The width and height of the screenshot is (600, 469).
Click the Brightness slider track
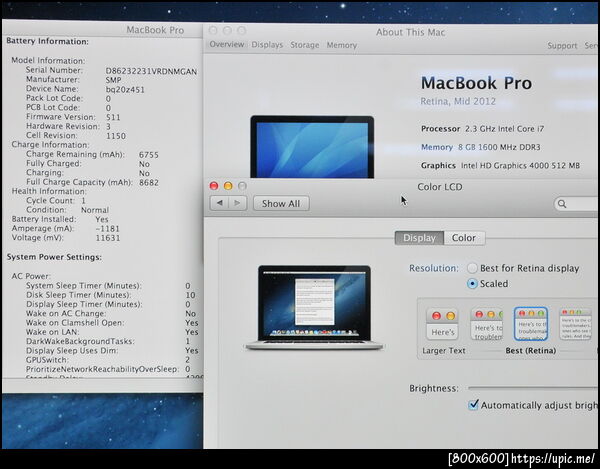pos(533,388)
